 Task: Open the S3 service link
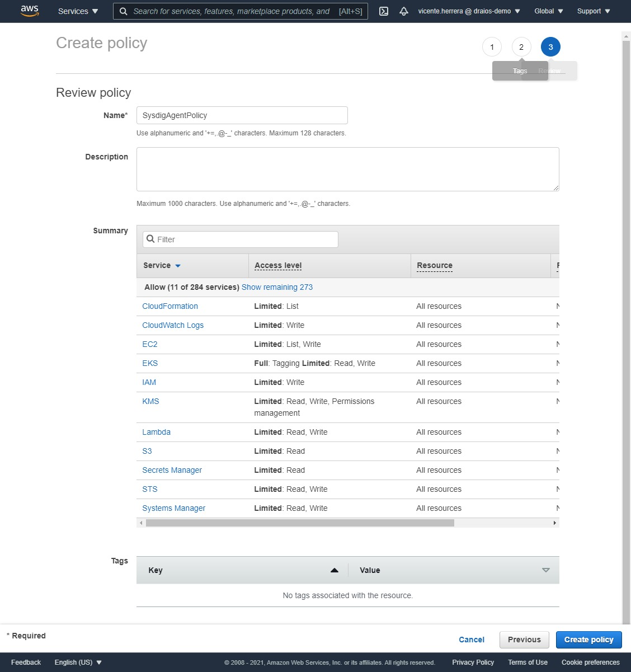pos(147,451)
